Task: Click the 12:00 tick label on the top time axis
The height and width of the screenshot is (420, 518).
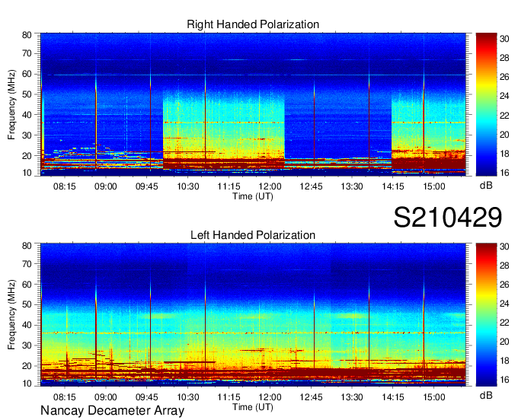Action: 270,186
